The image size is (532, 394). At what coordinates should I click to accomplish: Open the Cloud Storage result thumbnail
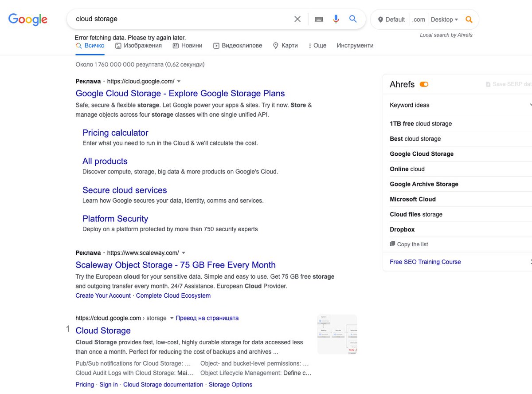(337, 335)
